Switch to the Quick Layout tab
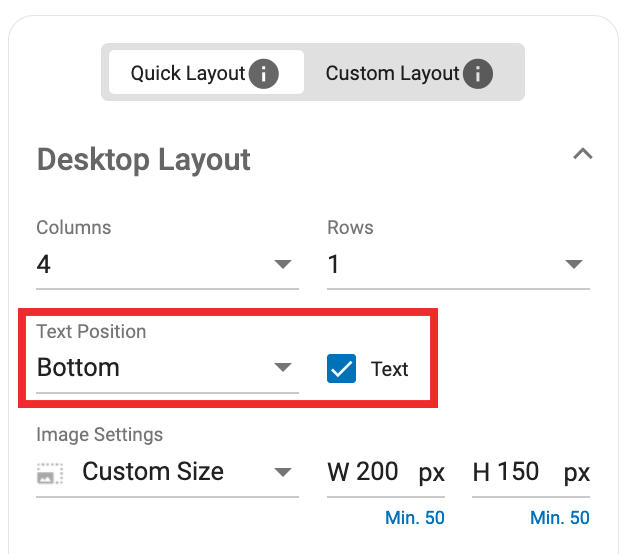Image resolution: width=632 pixels, height=554 pixels. [188, 74]
